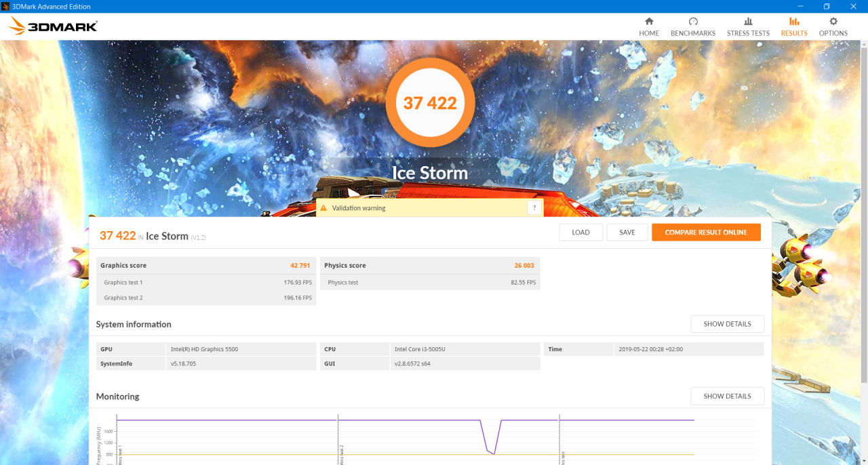Open the OPTIONS gear tab
Image resolution: width=868 pixels, height=465 pixels.
pyautogui.click(x=833, y=27)
